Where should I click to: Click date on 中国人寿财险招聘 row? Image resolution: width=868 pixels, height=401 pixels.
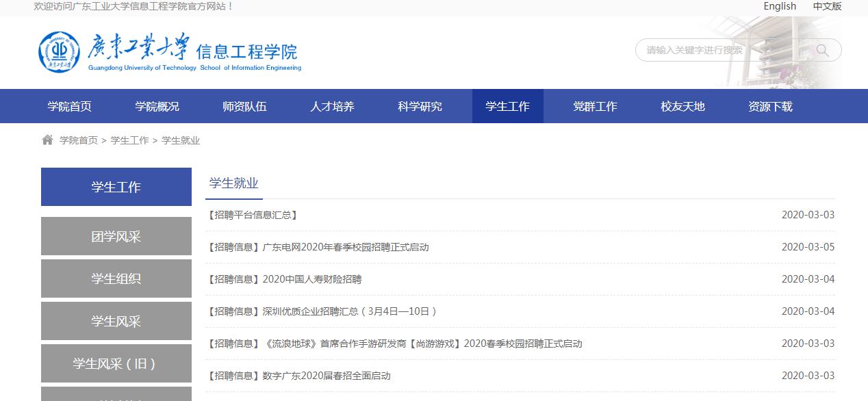click(808, 279)
